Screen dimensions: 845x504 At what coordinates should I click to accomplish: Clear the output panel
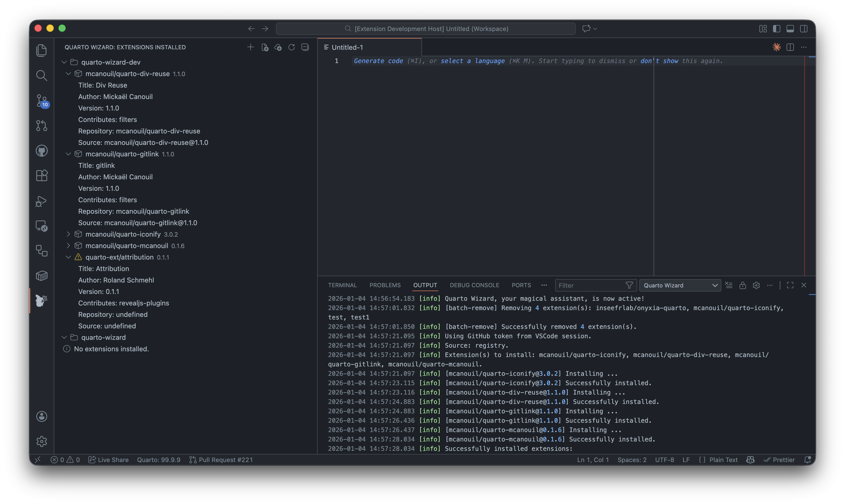tap(729, 285)
